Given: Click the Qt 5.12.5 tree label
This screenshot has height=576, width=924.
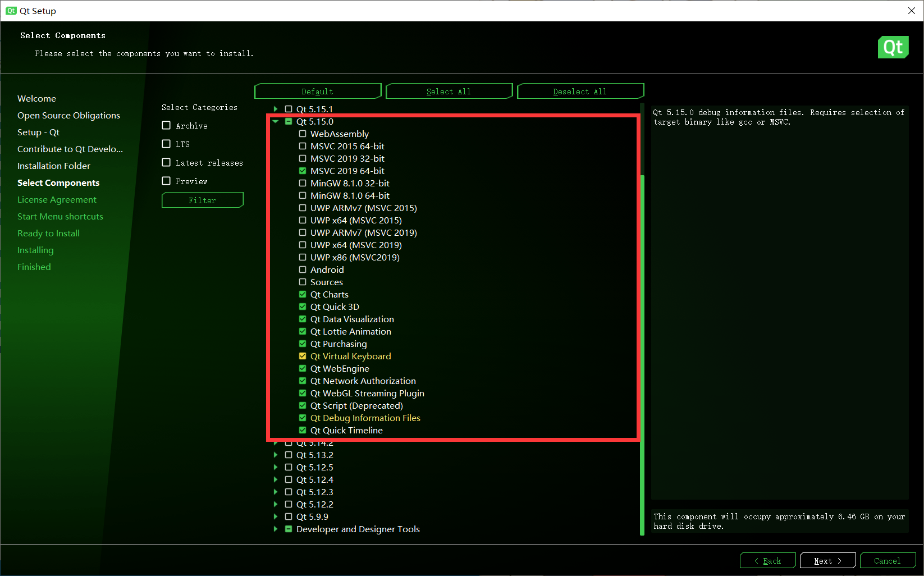Looking at the screenshot, I should (315, 467).
